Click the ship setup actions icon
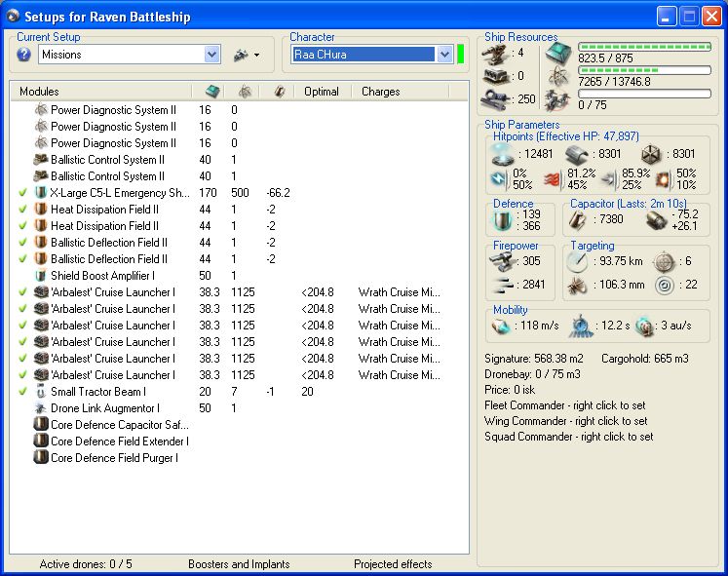The width and height of the screenshot is (728, 576). click(x=241, y=55)
